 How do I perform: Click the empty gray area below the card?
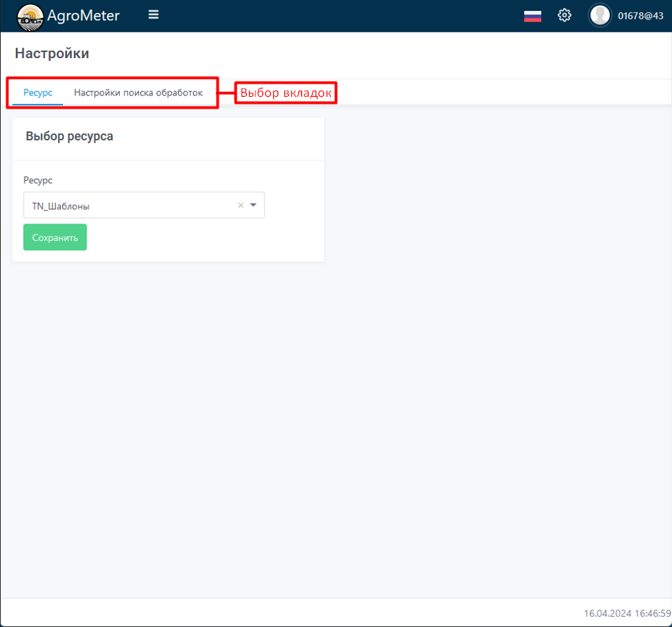tap(332, 415)
